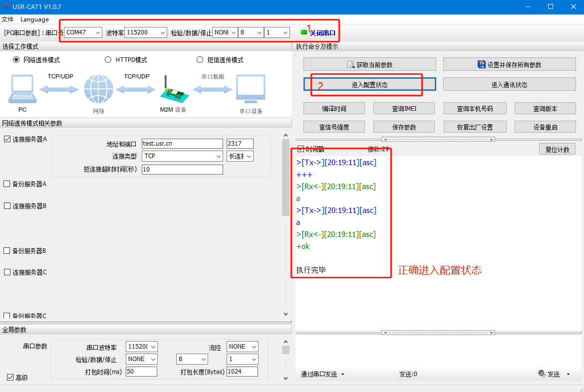This screenshot has height=392, width=584.
Task: Click the 串口设备 monitor icon in diagram
Action: (x=251, y=90)
